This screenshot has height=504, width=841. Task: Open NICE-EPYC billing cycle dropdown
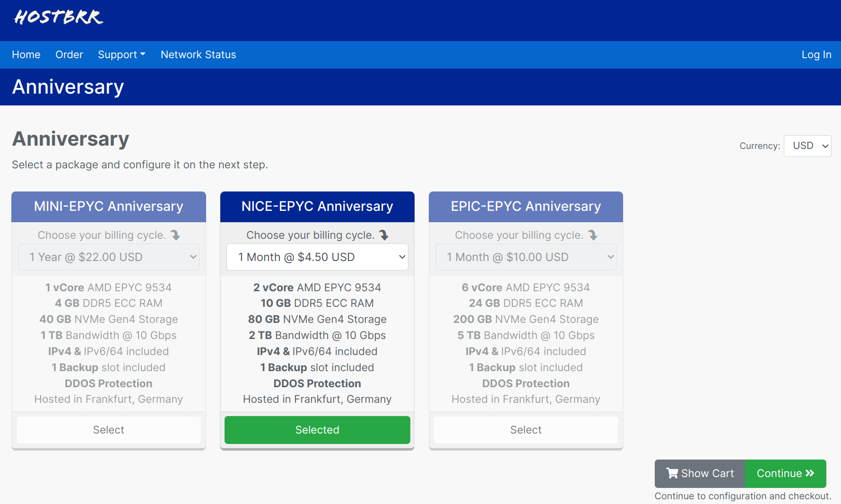[x=317, y=257]
